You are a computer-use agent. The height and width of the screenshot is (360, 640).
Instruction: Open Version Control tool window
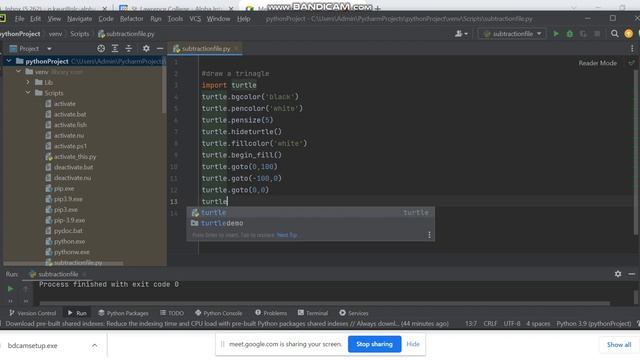tap(32, 313)
